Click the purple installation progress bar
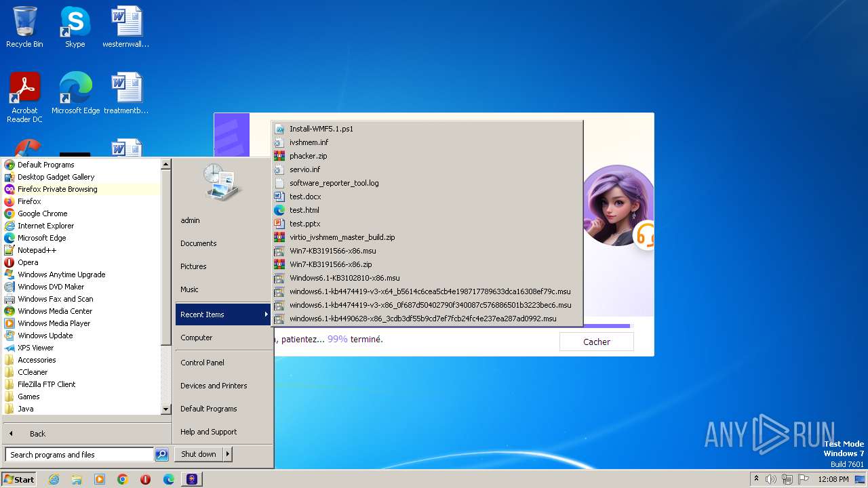 (x=606, y=326)
